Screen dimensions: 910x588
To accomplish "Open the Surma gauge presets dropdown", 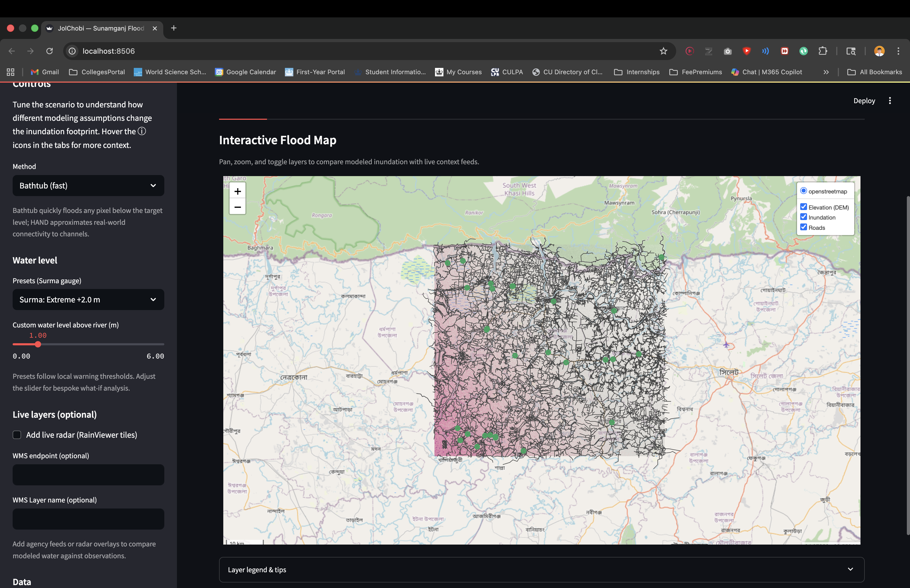I will coord(88,300).
